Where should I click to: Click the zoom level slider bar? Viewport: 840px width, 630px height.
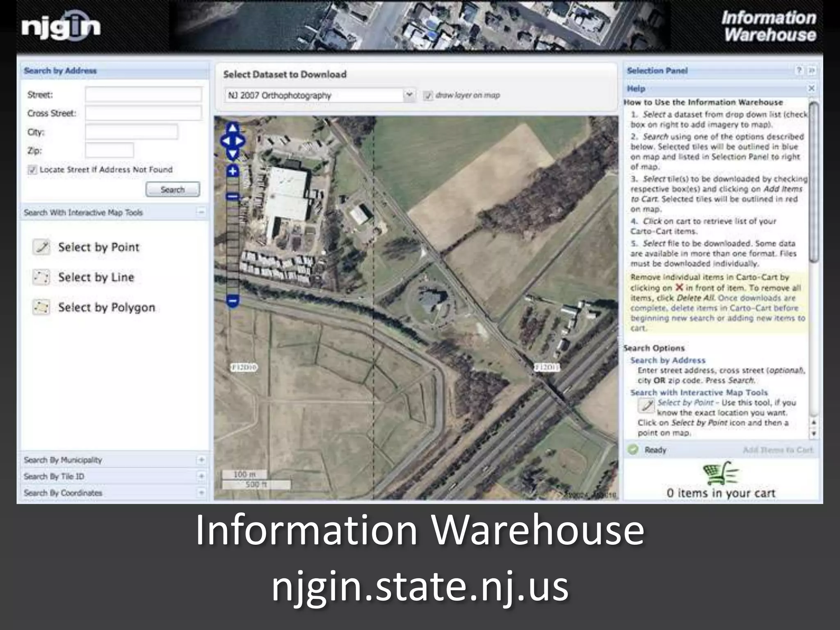233,236
